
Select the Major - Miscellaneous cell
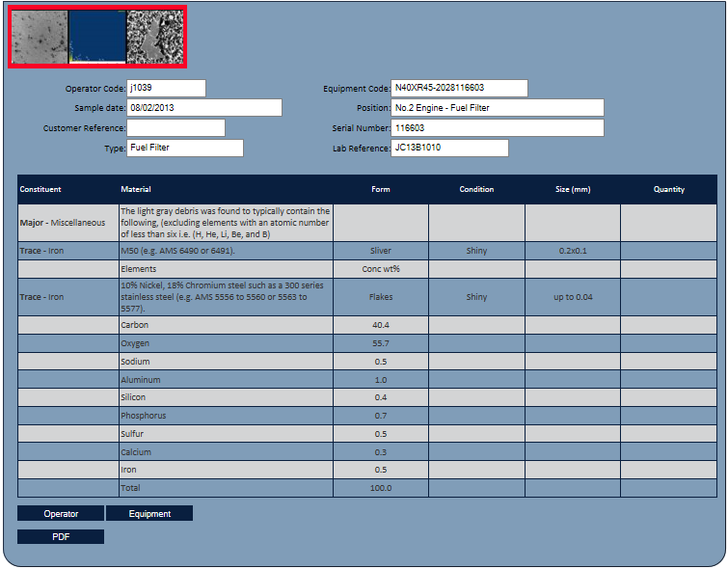[68, 223]
